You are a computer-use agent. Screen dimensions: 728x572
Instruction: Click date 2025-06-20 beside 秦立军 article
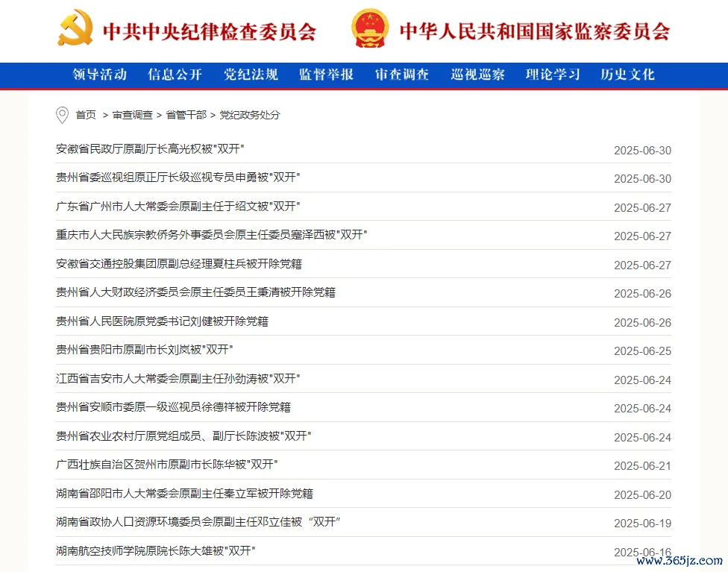(x=642, y=495)
